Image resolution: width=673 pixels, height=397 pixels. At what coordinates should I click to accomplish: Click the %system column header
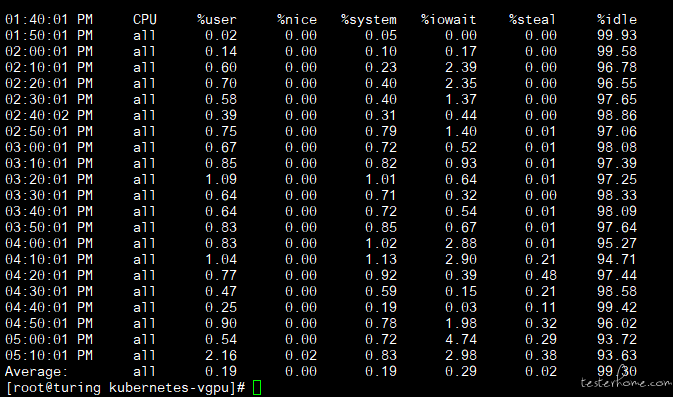[x=369, y=20]
